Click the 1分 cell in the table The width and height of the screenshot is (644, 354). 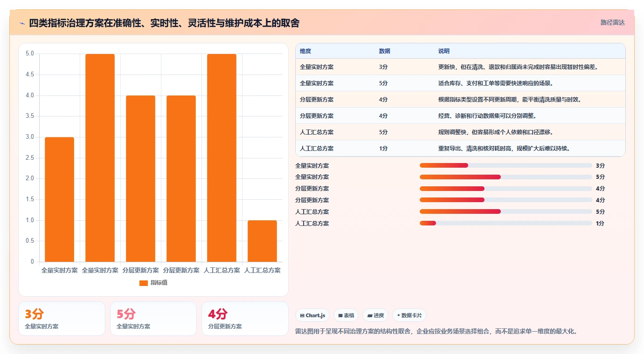383,149
